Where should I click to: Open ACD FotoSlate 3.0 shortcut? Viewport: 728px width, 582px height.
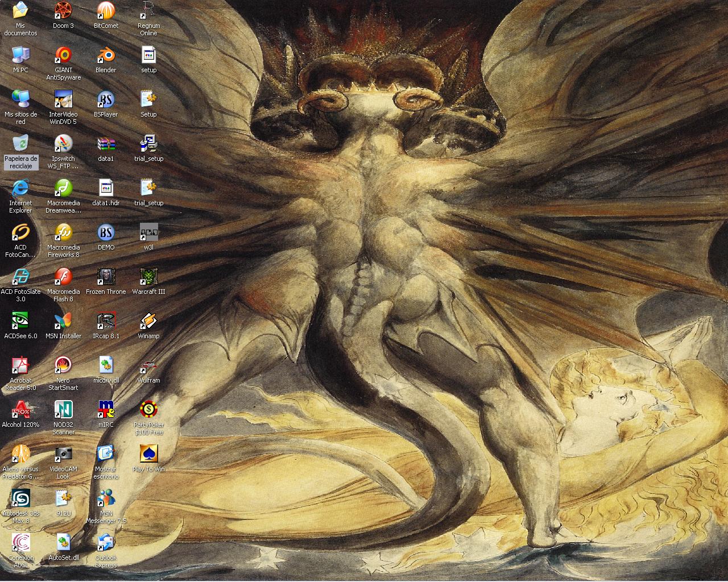(x=20, y=276)
